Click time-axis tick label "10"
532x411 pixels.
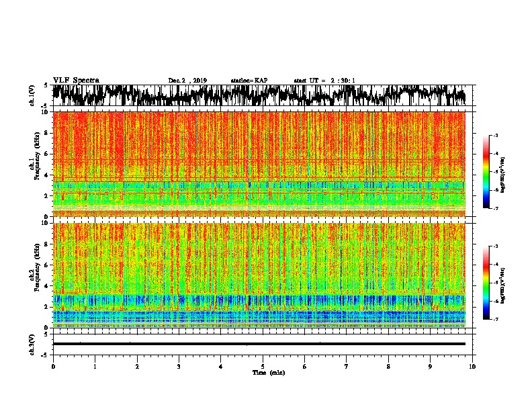tap(472, 367)
